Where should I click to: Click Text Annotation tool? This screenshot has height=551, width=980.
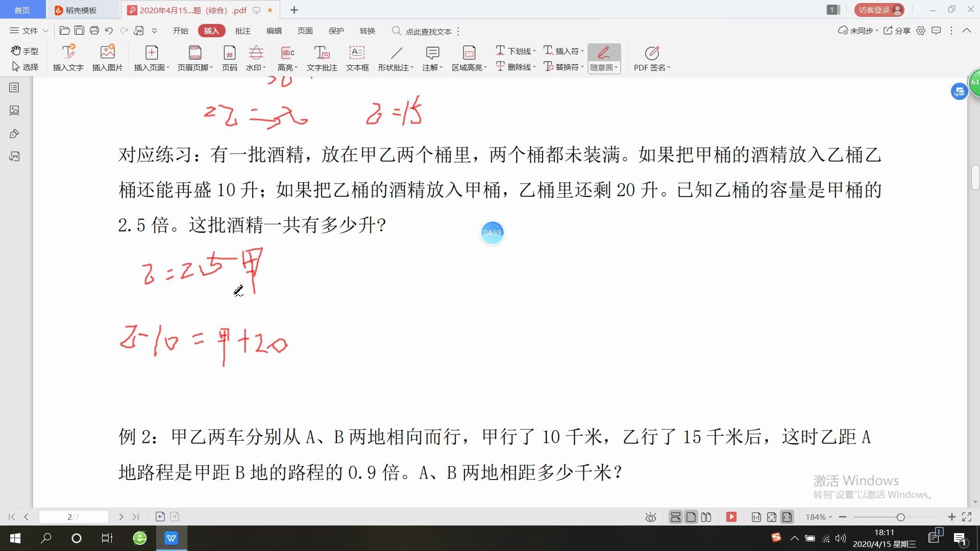pyautogui.click(x=322, y=58)
